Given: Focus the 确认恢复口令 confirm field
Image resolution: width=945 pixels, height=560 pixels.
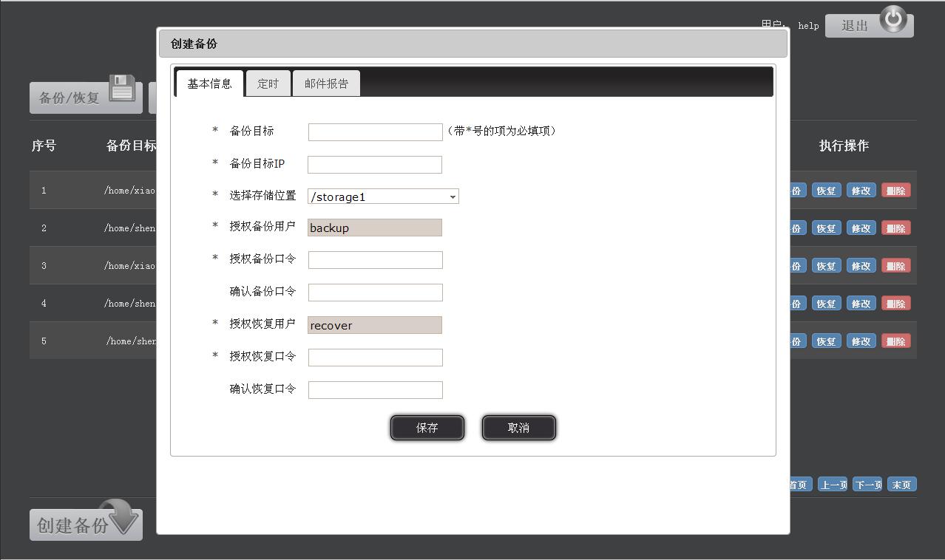Looking at the screenshot, I should pos(375,390).
